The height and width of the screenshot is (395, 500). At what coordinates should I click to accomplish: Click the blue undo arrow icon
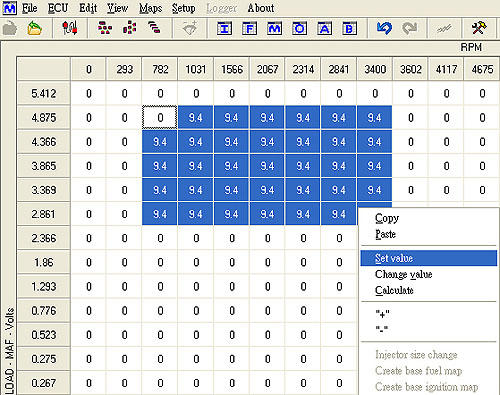pyautogui.click(x=384, y=28)
